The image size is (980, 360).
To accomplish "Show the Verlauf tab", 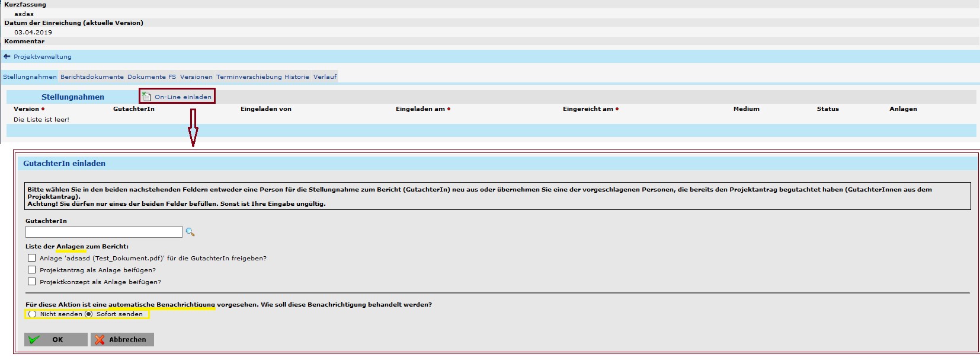I will [325, 77].
